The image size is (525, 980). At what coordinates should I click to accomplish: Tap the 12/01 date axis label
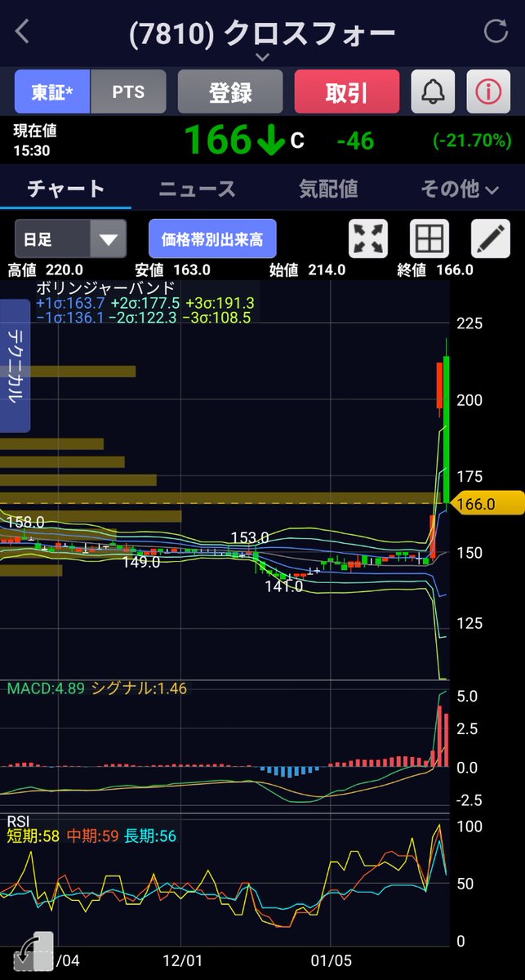pyautogui.click(x=182, y=962)
